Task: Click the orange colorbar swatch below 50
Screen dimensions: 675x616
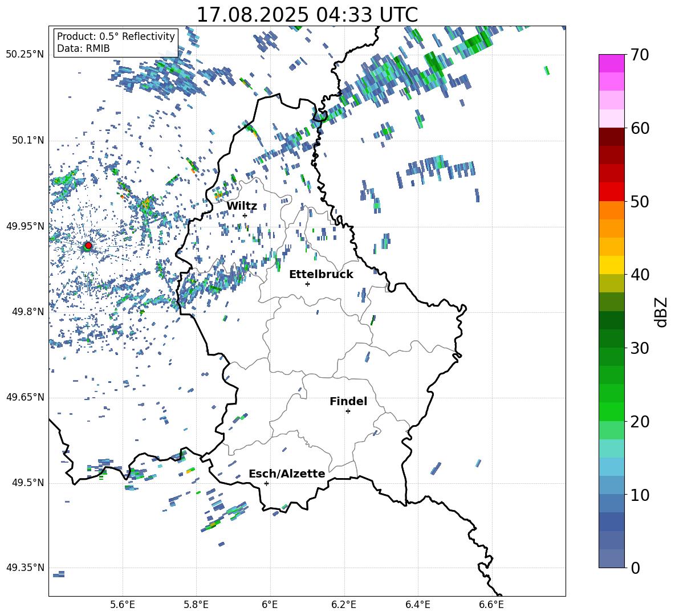Action: [611, 210]
